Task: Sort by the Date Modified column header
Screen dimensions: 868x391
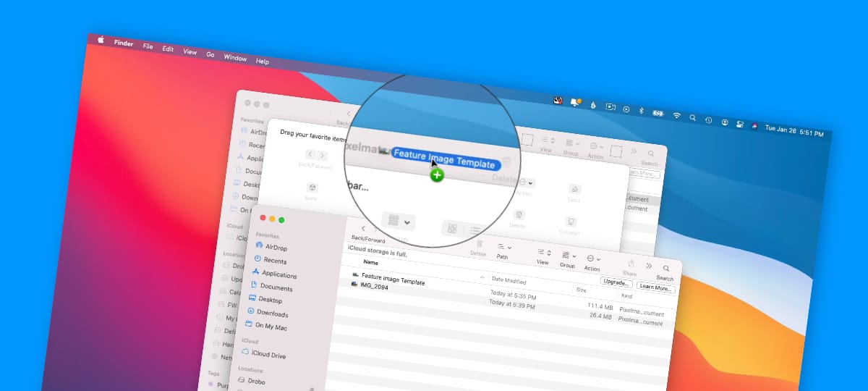Action: click(509, 281)
